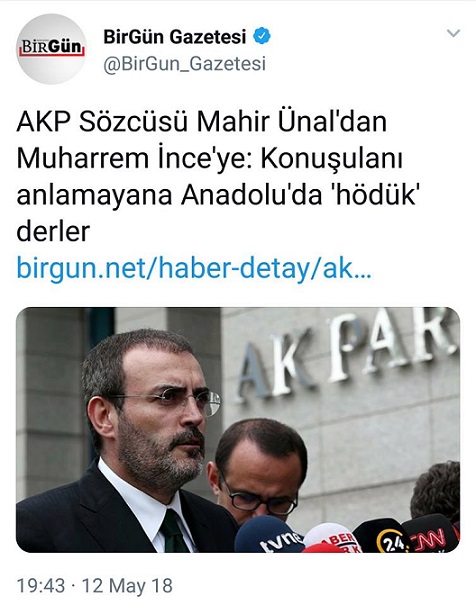The width and height of the screenshot is (476, 605).
Task: Open the BirGün Gazetesi display name
Action: pos(174,37)
